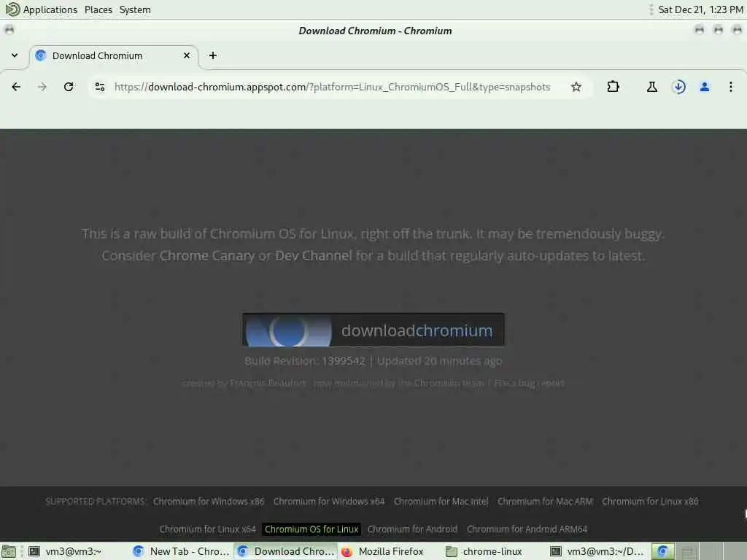The height and width of the screenshot is (560, 747).
Task: Select highlighted Chromium OS for Linux
Action: click(311, 529)
